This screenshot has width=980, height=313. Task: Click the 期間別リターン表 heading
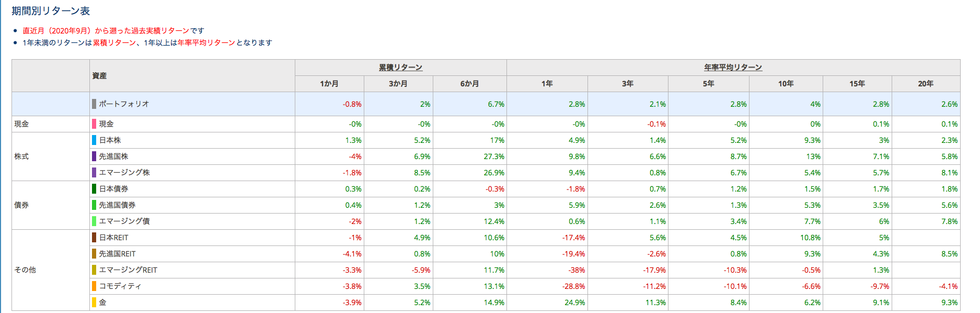(51, 11)
